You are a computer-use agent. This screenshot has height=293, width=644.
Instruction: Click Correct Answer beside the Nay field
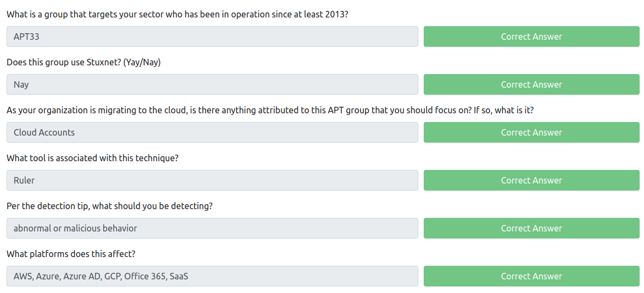531,84
